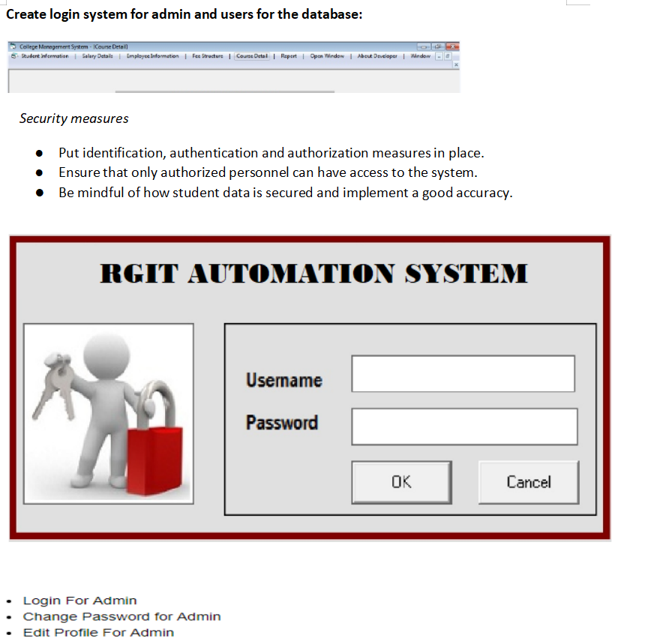Select the Course Detail menu item

point(253,56)
